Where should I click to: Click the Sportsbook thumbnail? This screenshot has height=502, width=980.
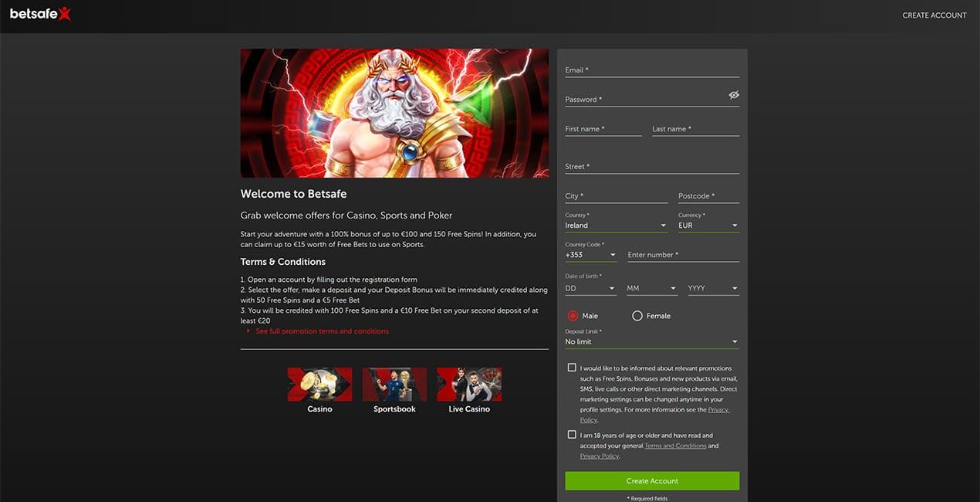pyautogui.click(x=394, y=384)
